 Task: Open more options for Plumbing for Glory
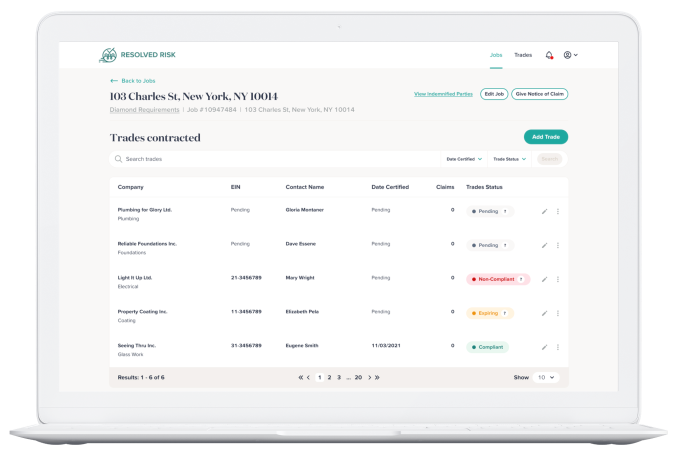(558, 212)
